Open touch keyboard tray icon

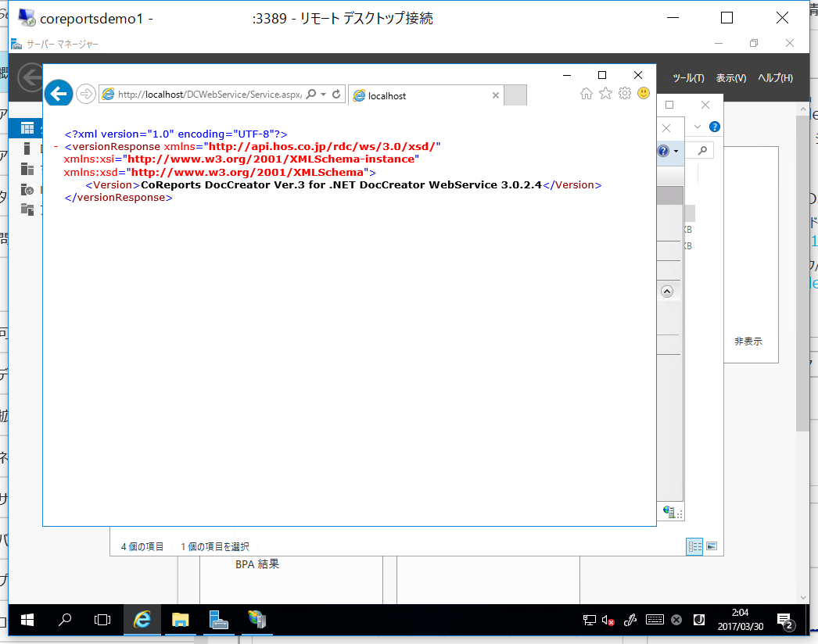[655, 620]
